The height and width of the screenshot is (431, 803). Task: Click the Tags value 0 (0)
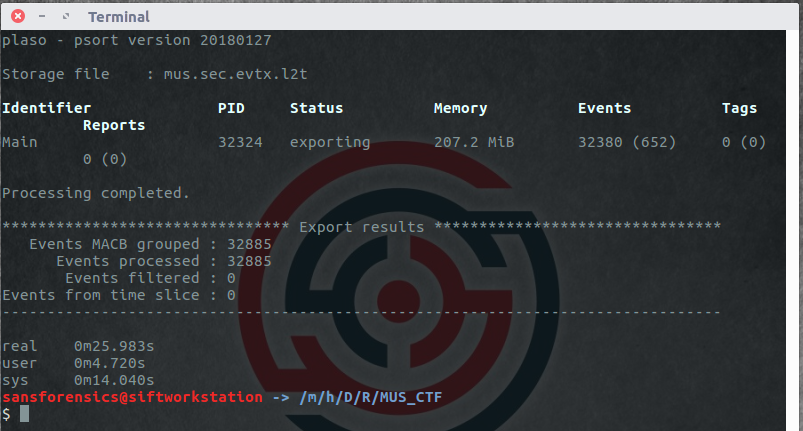tap(744, 142)
